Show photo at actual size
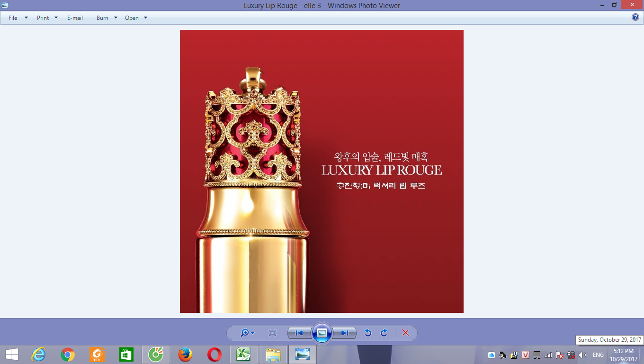 (x=272, y=333)
